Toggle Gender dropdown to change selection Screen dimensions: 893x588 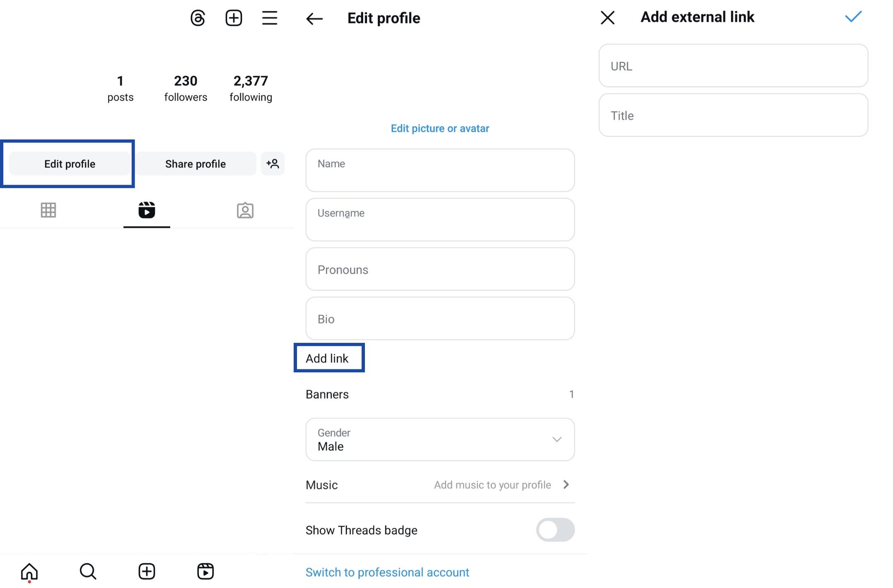point(557,440)
